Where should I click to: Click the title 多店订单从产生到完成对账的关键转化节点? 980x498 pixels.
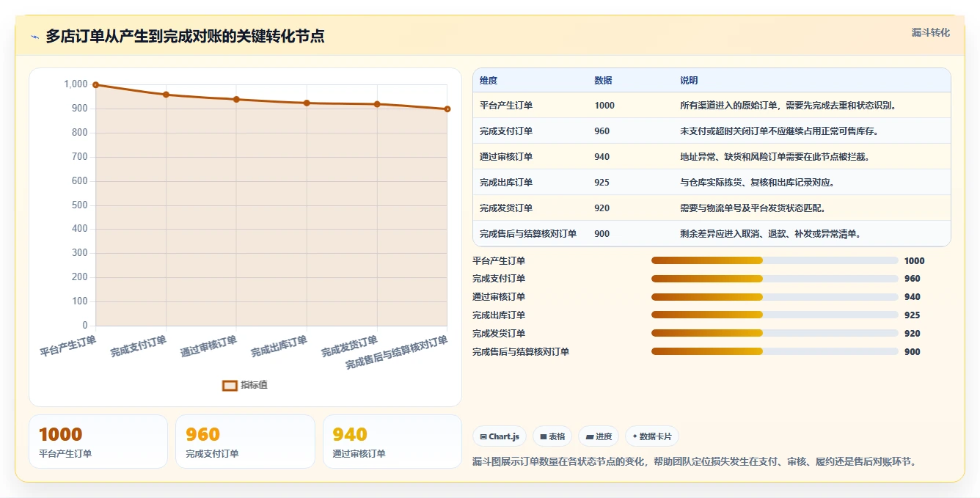(185, 37)
